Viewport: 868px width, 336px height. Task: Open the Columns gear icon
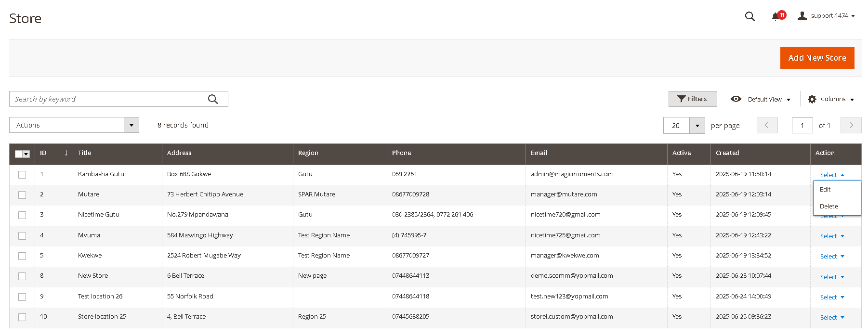pos(812,99)
